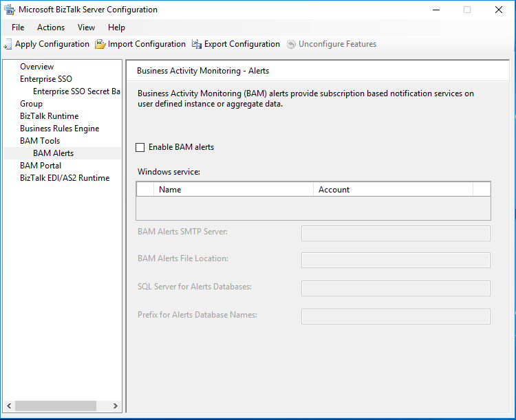Click the BizTalk app icon in the title bar
The width and height of the screenshot is (516, 420).
pos(10,10)
